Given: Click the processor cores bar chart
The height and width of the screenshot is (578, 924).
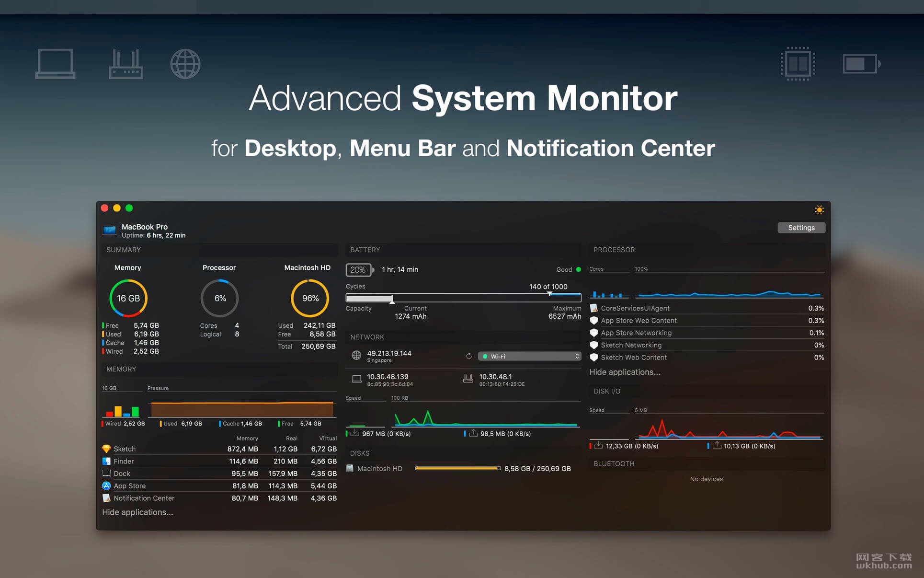Looking at the screenshot, I should [x=608, y=294].
